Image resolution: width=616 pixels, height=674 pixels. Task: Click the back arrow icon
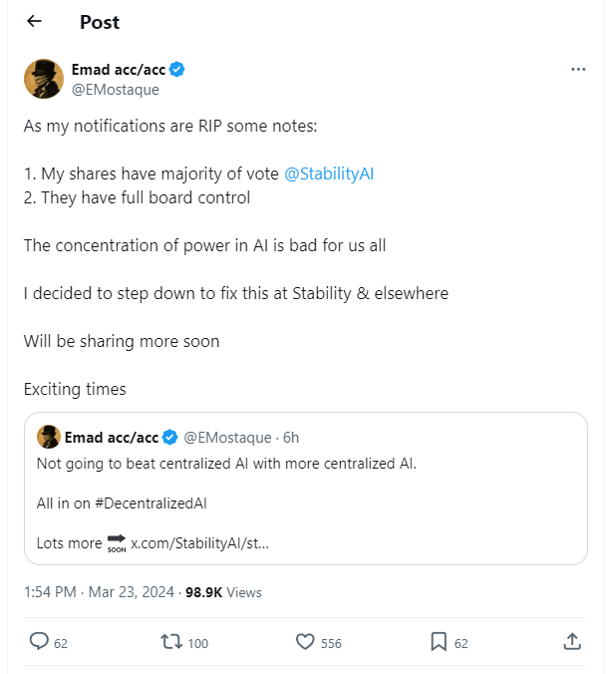(35, 22)
